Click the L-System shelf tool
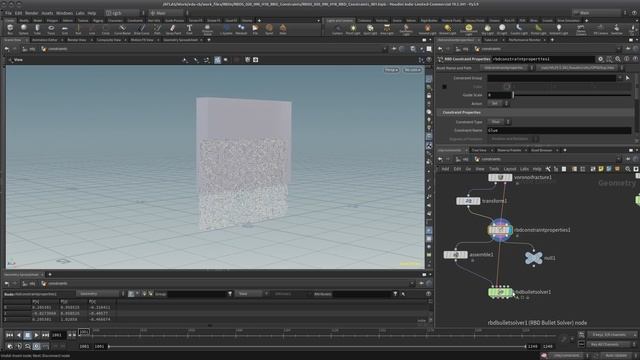This screenshot has height=360, width=640. pos(226,29)
